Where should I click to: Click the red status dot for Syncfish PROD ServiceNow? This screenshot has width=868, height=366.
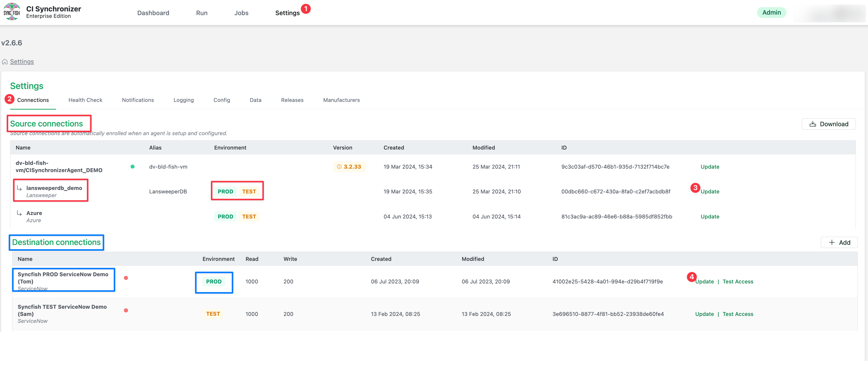[126, 278]
